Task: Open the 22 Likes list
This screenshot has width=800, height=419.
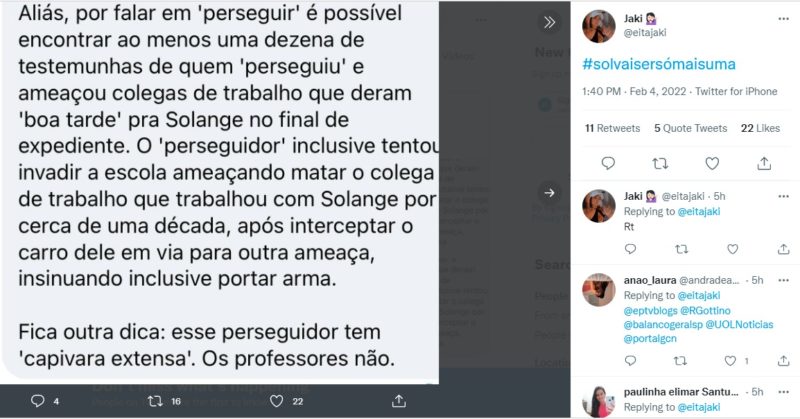Action: click(760, 128)
